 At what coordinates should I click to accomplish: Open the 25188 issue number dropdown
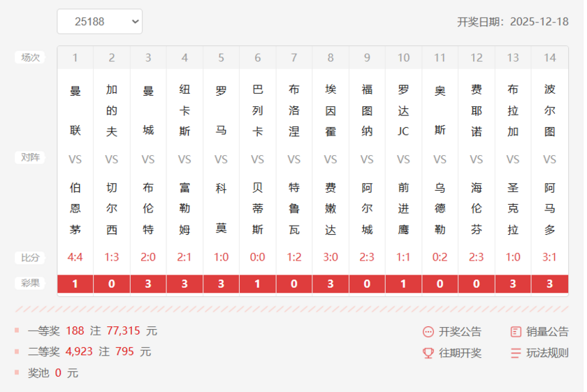(x=99, y=22)
